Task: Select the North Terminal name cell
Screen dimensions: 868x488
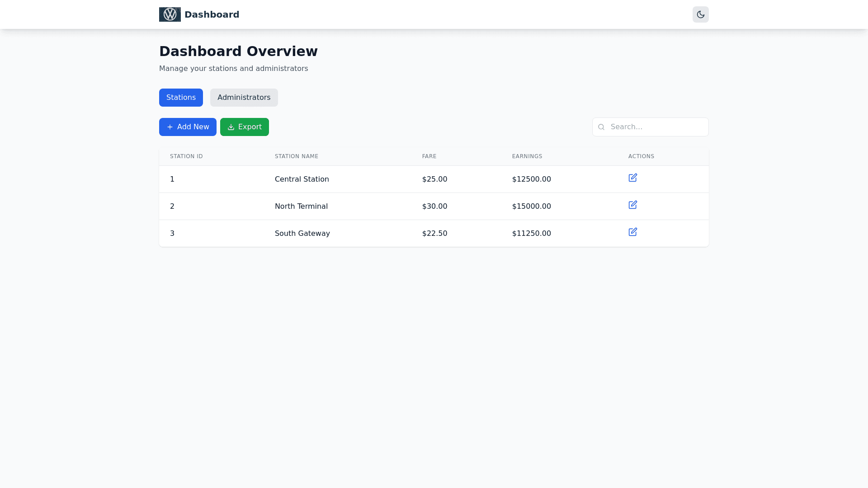Action: [301, 206]
